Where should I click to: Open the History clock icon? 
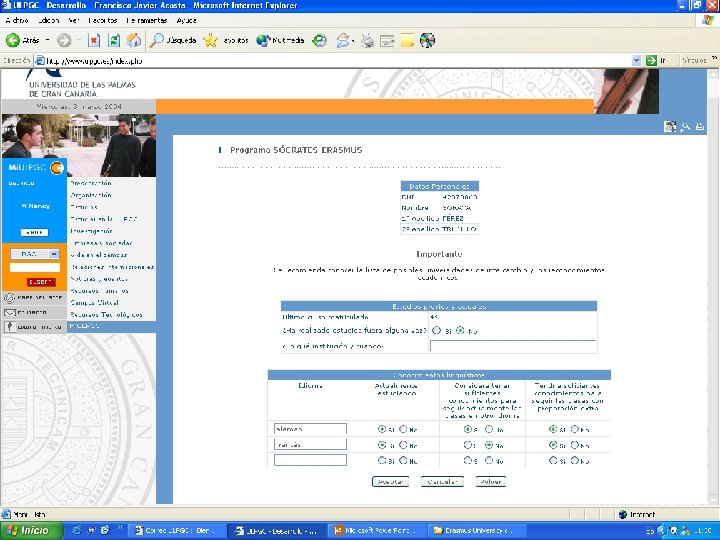[320, 40]
